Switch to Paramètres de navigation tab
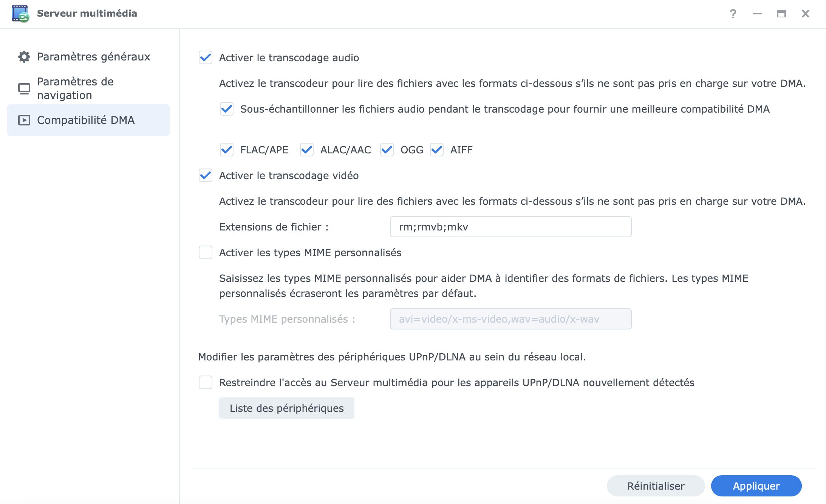 click(76, 88)
